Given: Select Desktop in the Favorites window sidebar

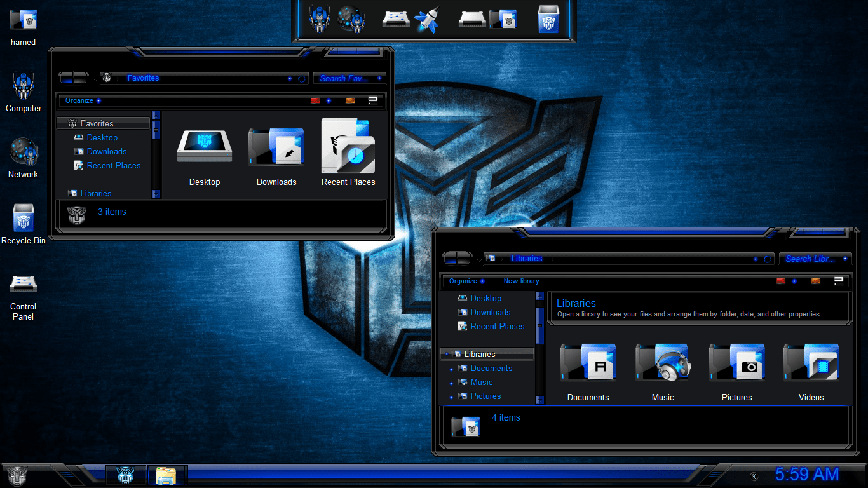Looking at the screenshot, I should 96,137.
